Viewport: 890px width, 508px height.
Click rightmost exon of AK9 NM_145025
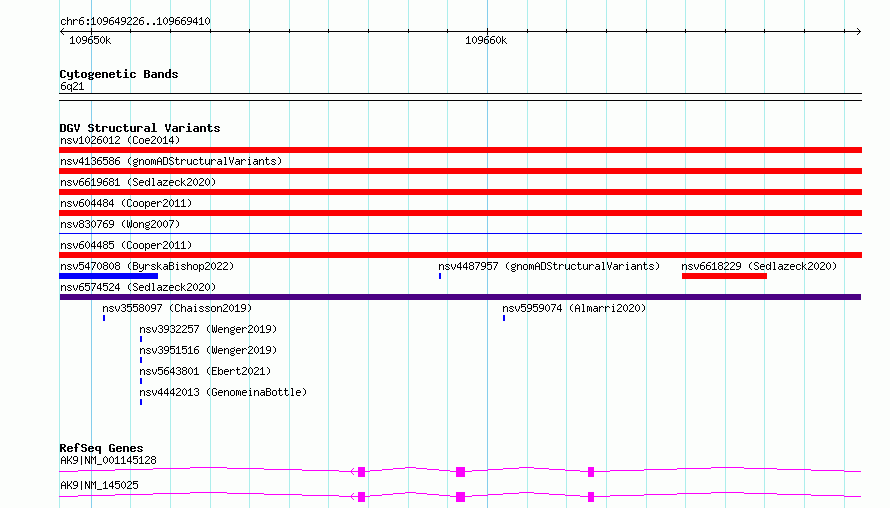591,497
